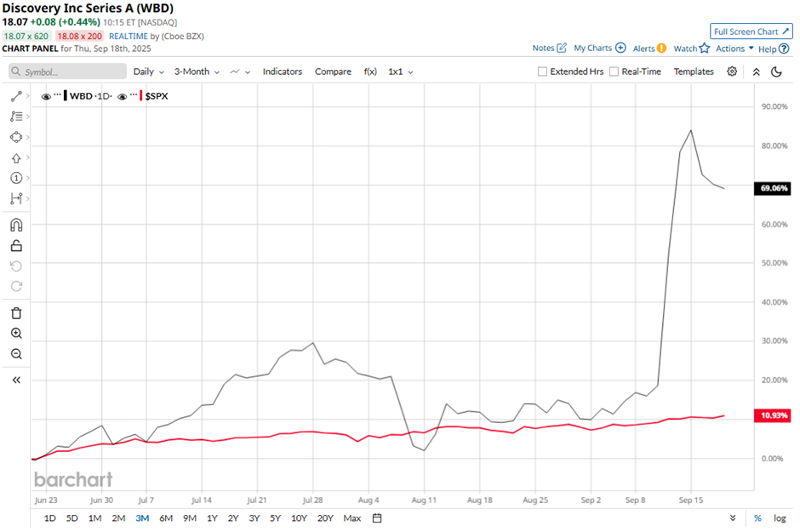Open the f(x) expressions tool

coord(370,72)
